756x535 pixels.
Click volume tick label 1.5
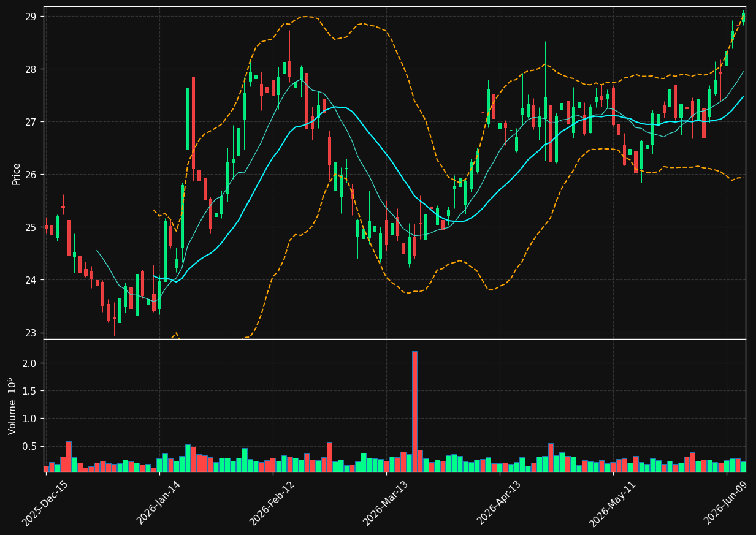click(30, 391)
